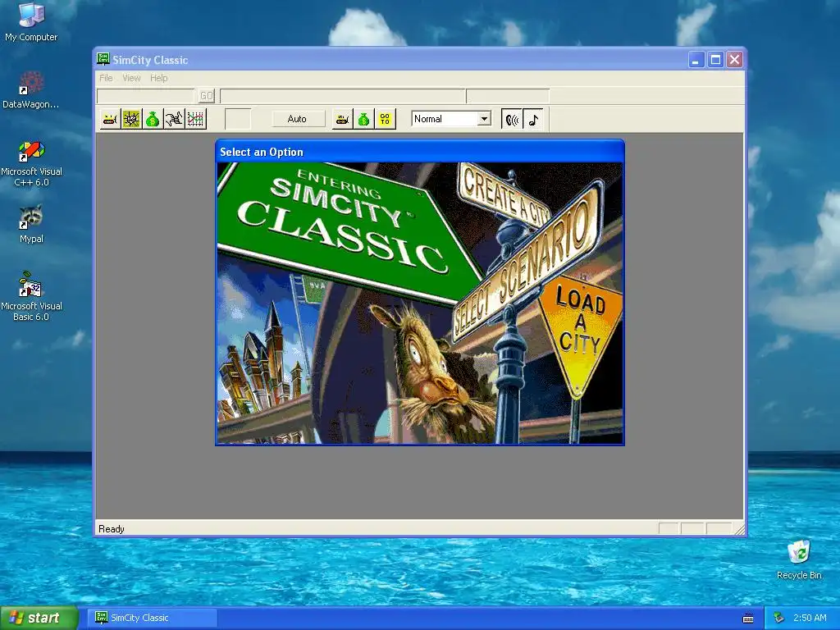Open the budget money bag icon
This screenshot has width=840, height=630.
pos(153,119)
